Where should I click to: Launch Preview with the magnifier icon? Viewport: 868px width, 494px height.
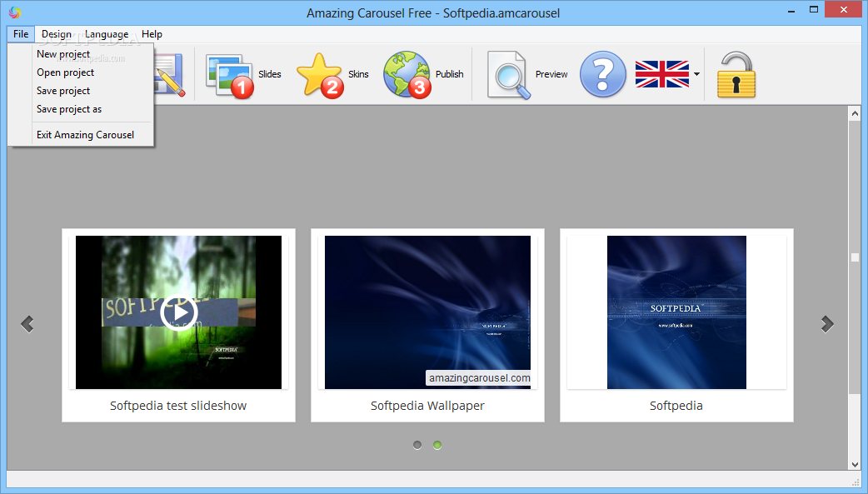[509, 75]
